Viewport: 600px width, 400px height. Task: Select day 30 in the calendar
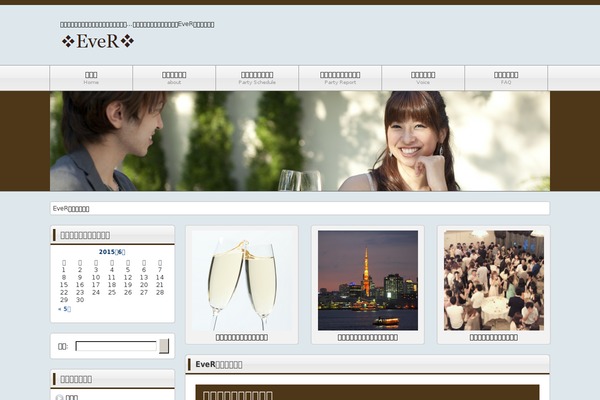pyautogui.click(x=80, y=300)
